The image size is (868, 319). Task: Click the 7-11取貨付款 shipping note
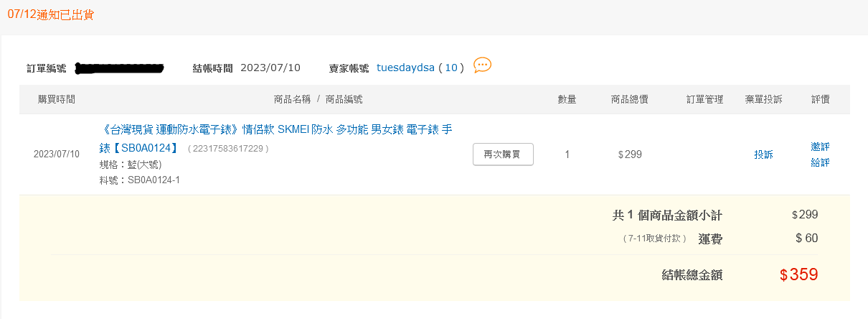655,239
